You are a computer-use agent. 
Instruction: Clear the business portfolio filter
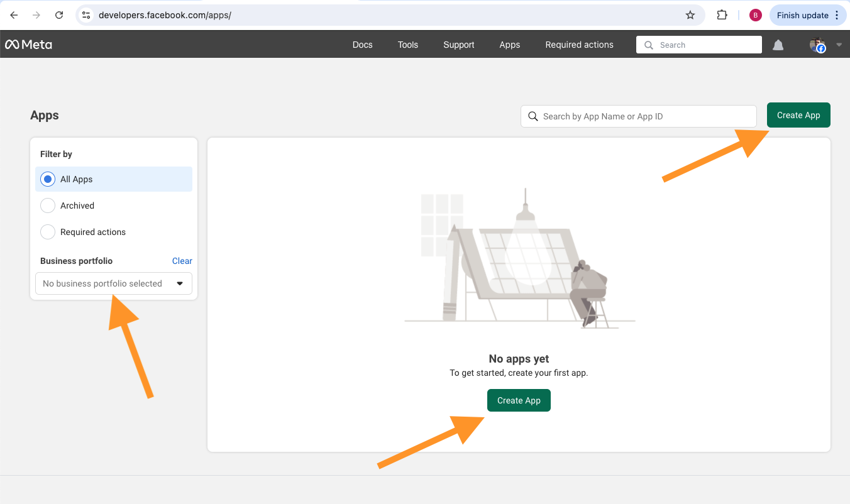coord(182,261)
